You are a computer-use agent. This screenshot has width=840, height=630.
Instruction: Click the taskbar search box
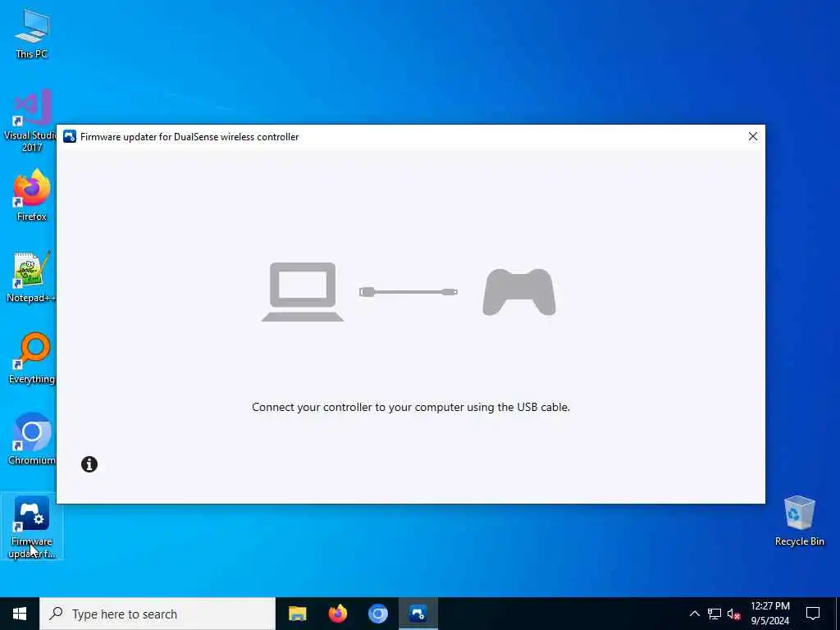coord(157,614)
